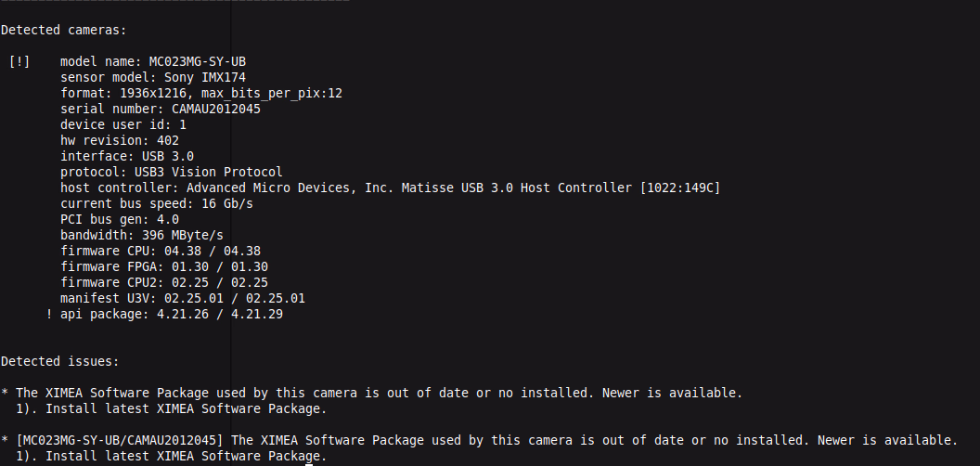Click the exclamation mark beside api package
980x466 pixels.
click(x=49, y=314)
